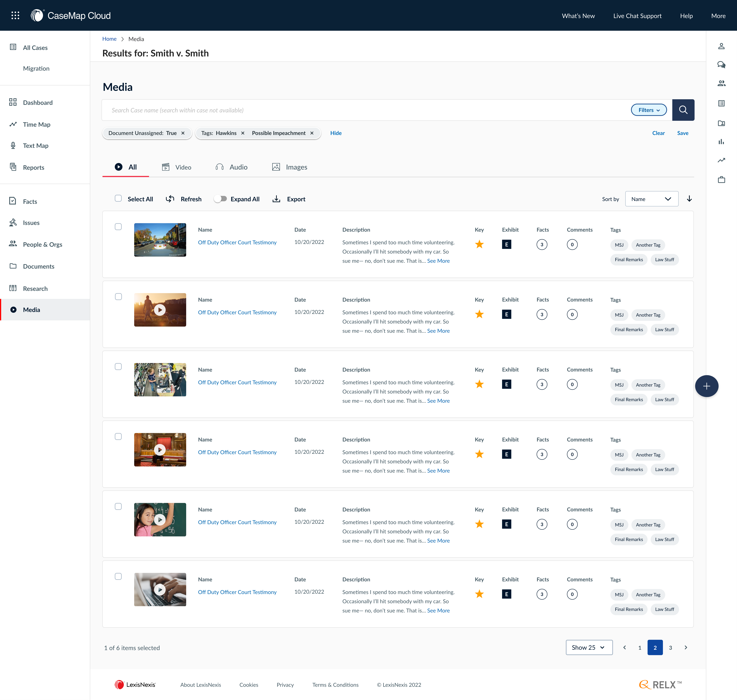Check the first media row checkbox
The width and height of the screenshot is (737, 700).
[x=118, y=227]
